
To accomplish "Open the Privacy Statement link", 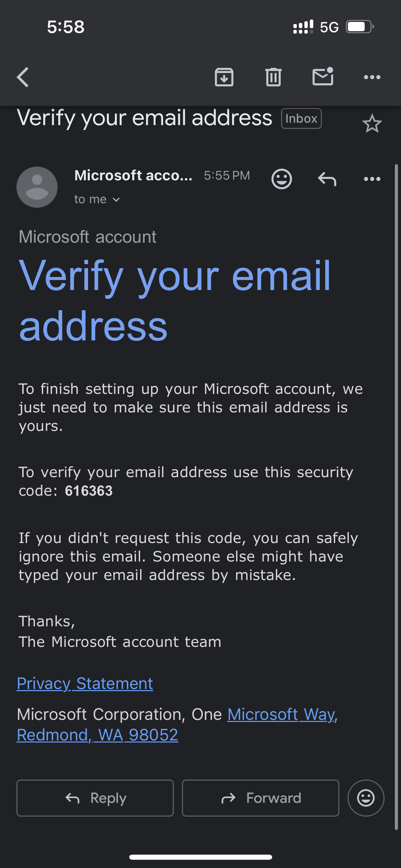I will 85,684.
